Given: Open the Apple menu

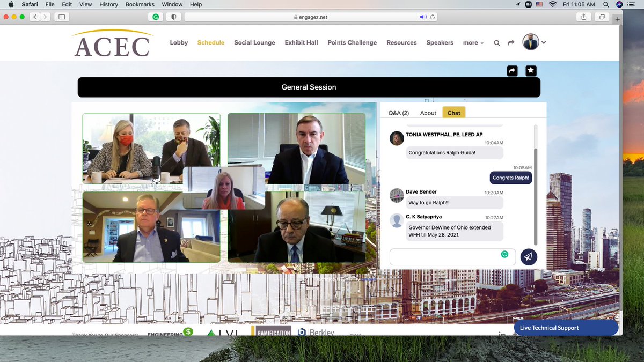Looking at the screenshot, I should point(10,4).
